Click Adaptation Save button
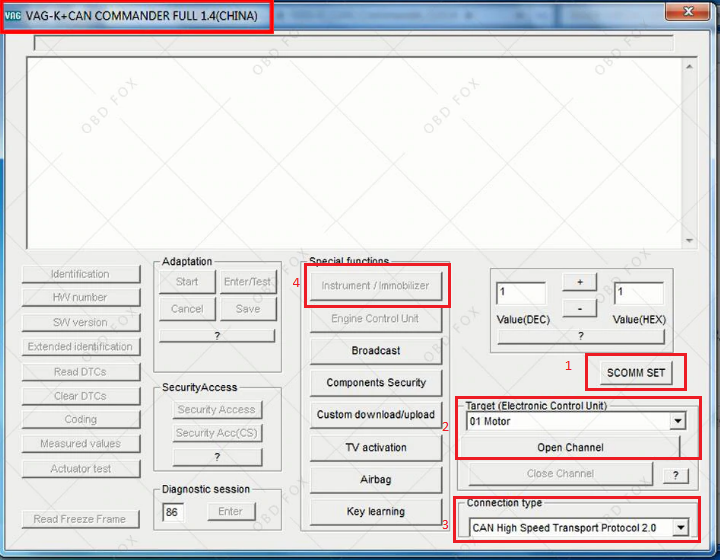 coord(248,309)
